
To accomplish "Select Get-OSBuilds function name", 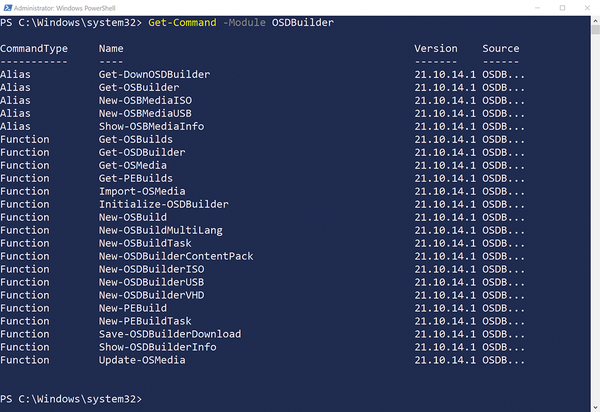I will click(x=136, y=139).
